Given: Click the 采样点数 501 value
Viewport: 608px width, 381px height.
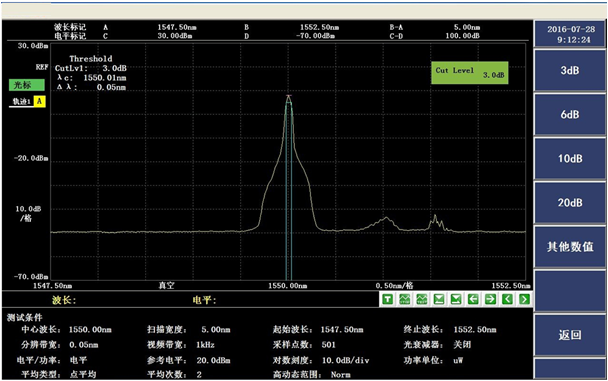Looking at the screenshot, I should point(328,345).
